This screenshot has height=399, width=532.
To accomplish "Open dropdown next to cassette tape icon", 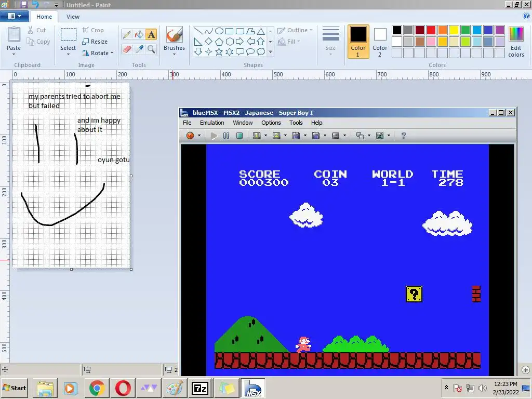I will pyautogui.click(x=345, y=136).
